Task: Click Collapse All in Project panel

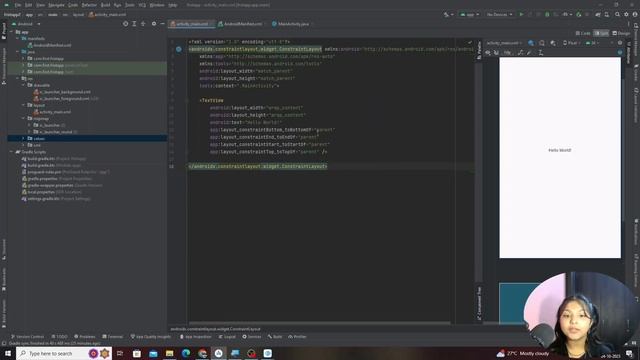Action: pyautogui.click(x=143, y=24)
